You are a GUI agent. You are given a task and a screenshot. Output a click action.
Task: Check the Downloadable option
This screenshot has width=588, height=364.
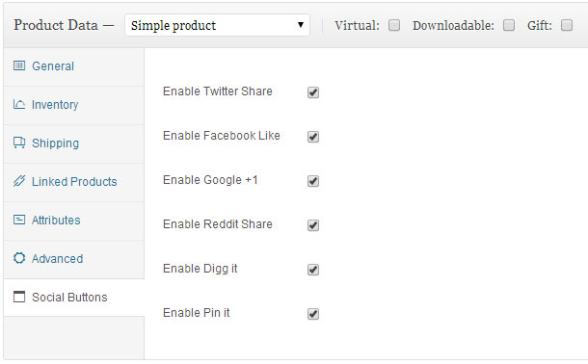(509, 25)
